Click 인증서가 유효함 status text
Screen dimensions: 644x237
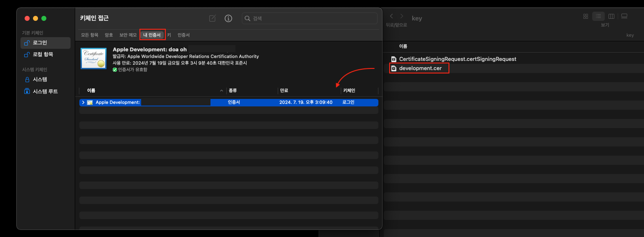(x=132, y=70)
